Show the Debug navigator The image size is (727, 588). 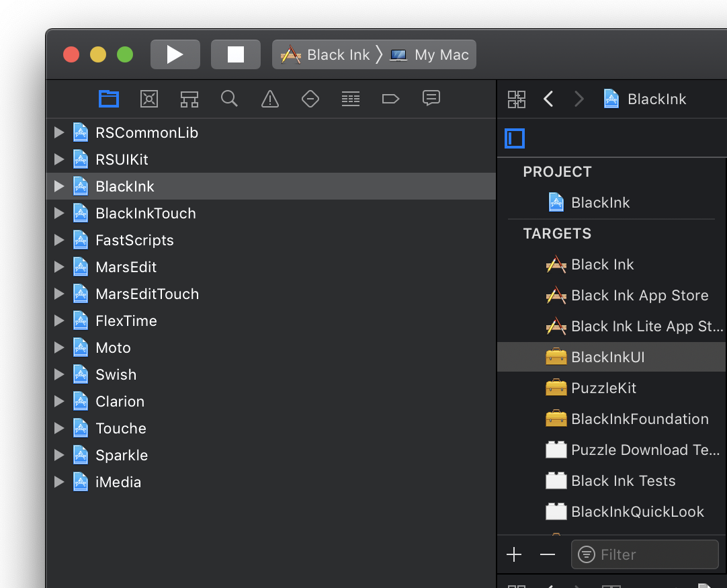pos(351,99)
